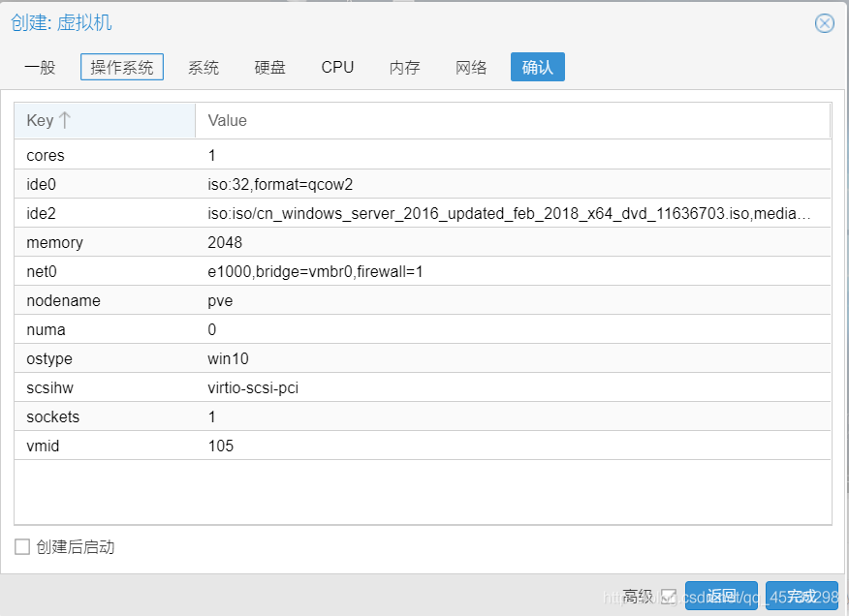
Task: Select the vmid row key
Action: pyautogui.click(x=43, y=447)
